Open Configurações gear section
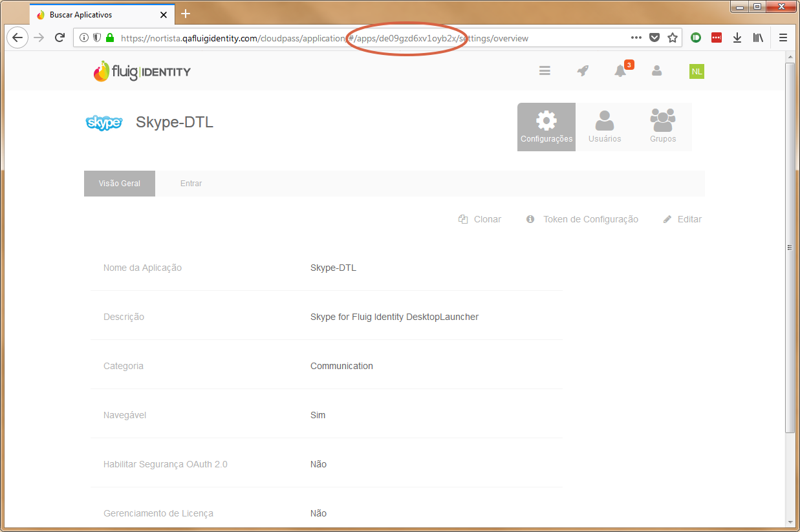The image size is (800, 532). (x=546, y=127)
